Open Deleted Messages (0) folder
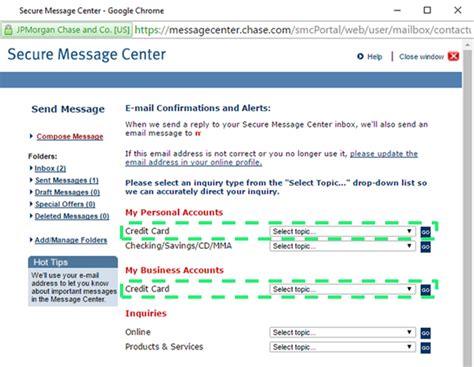Image resolution: width=474 pixels, height=367 pixels. click(x=72, y=216)
